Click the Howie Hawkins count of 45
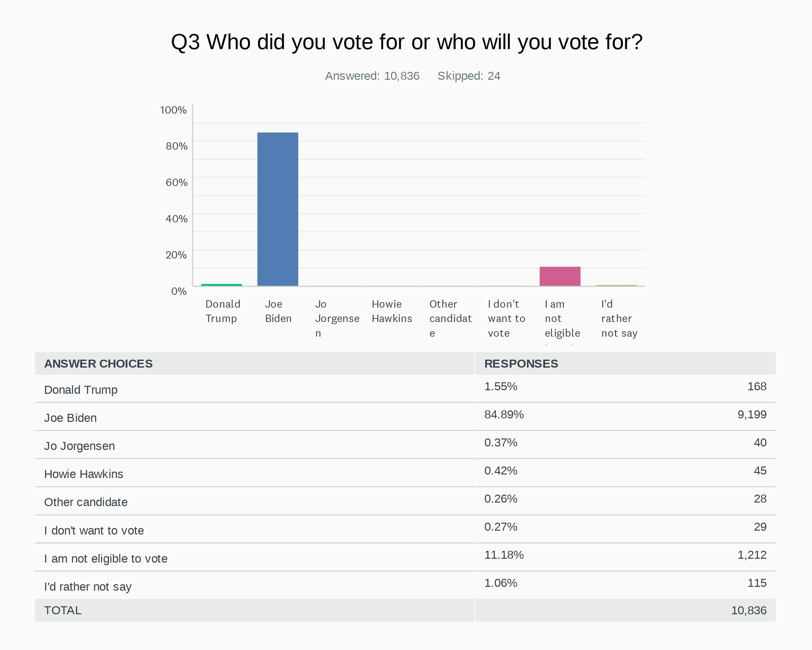The height and width of the screenshot is (650, 812). pyautogui.click(x=760, y=470)
